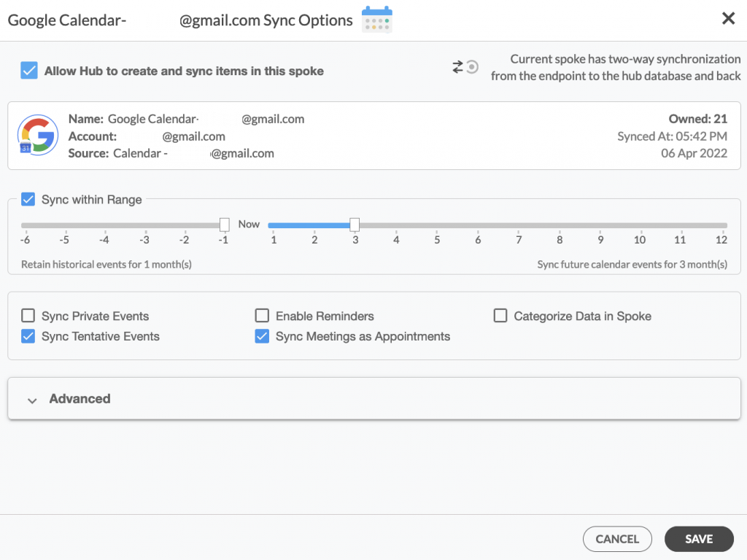The height and width of the screenshot is (560, 747).
Task: Click the future range slider handle at 3
Action: 355,225
